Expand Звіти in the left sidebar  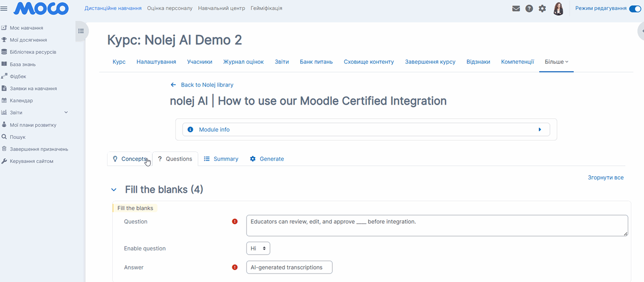click(x=66, y=112)
